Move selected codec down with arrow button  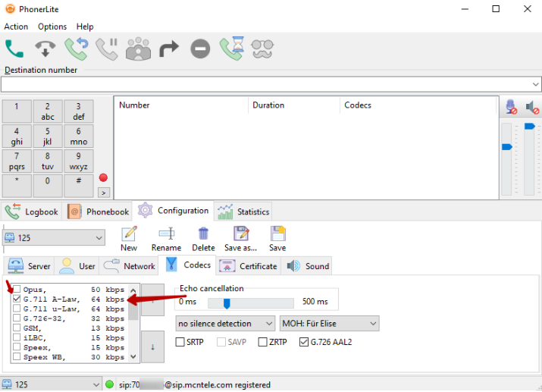(153, 347)
